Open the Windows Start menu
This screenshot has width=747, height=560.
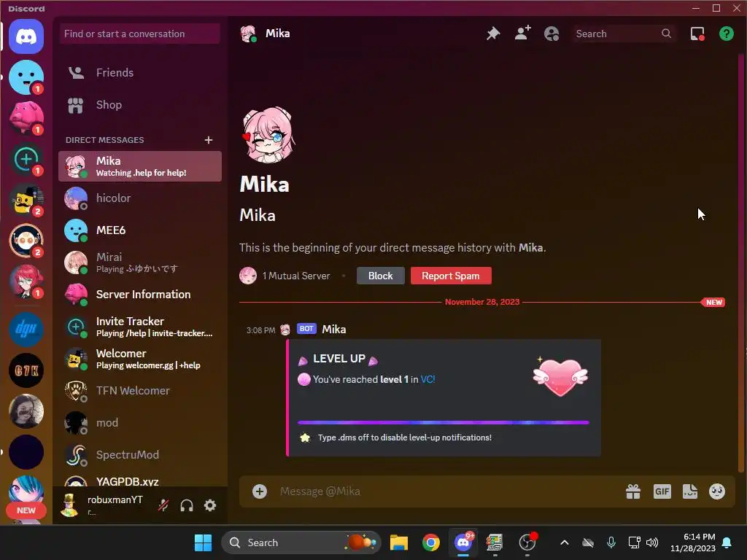(203, 542)
